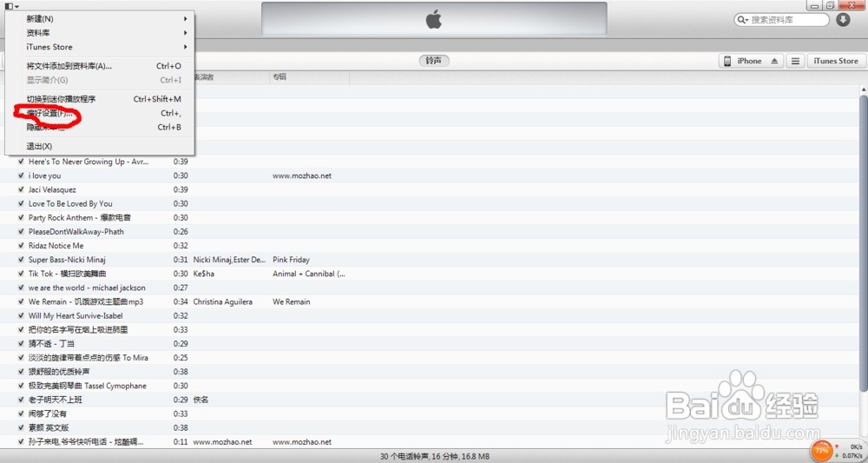Open the iTunes window menu icon
This screenshot has width=868, height=463.
coord(11,6)
